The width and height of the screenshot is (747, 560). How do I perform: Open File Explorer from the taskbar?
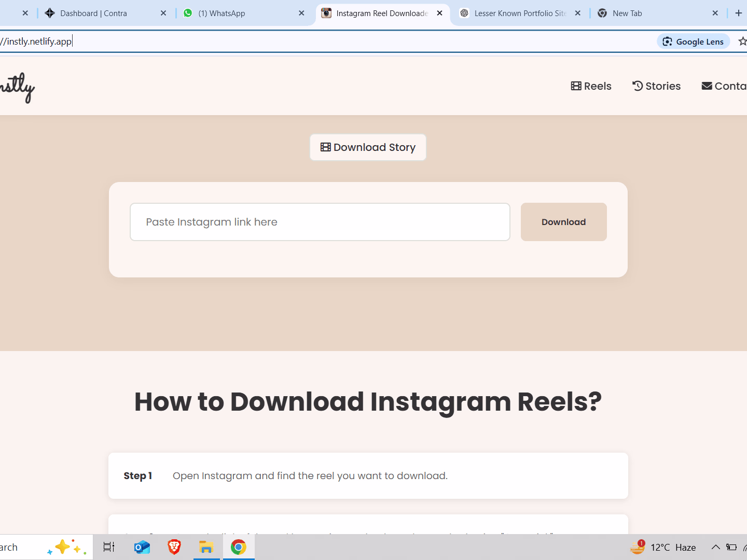pyautogui.click(x=206, y=547)
